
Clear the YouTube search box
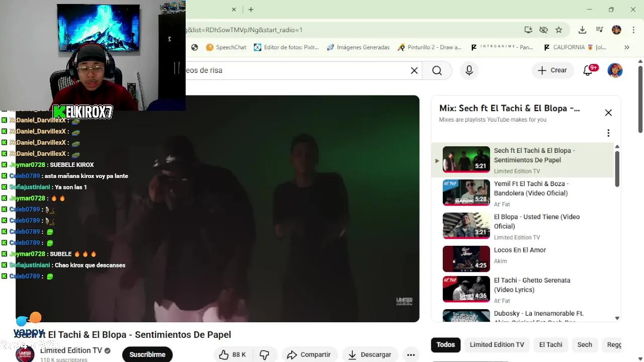(414, 70)
